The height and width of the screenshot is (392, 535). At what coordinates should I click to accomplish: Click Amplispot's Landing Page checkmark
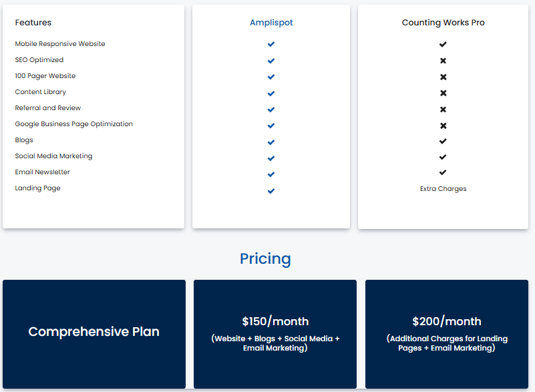point(271,191)
